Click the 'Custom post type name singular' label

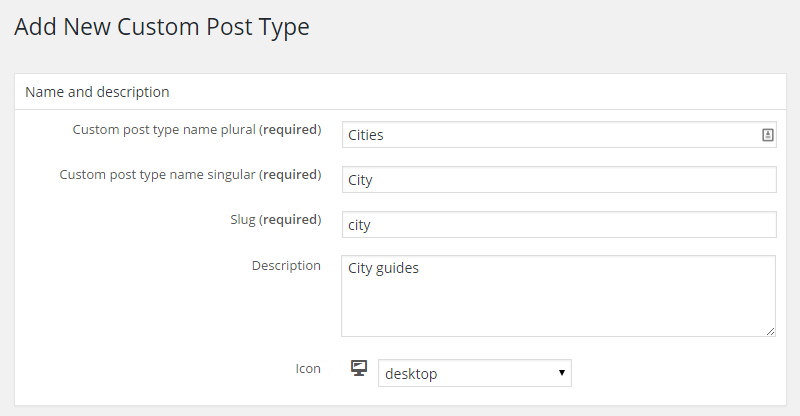pos(157,175)
